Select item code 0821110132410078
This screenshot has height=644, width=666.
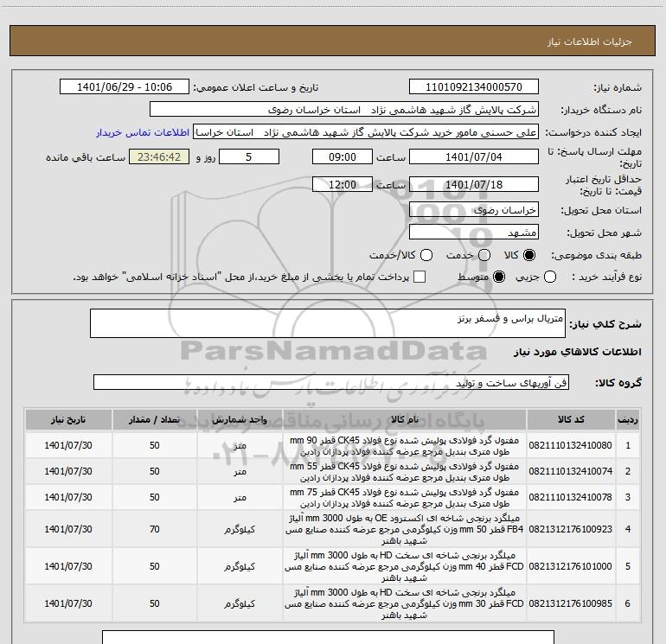(x=571, y=497)
